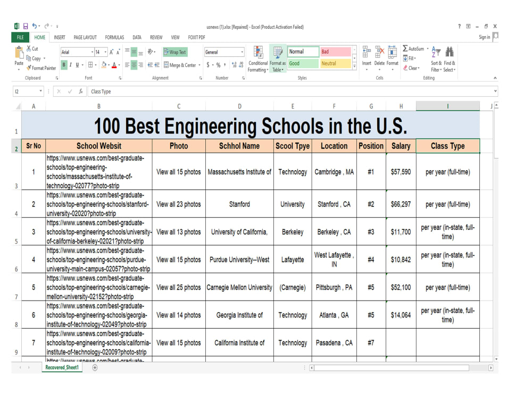Image resolution: width=532 pixels, height=399 pixels.
Task: Open the FILE tab
Action: [20, 37]
